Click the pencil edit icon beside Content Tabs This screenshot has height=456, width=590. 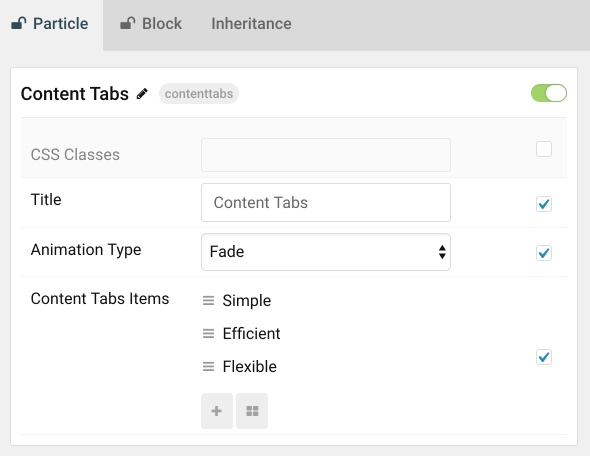pyautogui.click(x=142, y=94)
